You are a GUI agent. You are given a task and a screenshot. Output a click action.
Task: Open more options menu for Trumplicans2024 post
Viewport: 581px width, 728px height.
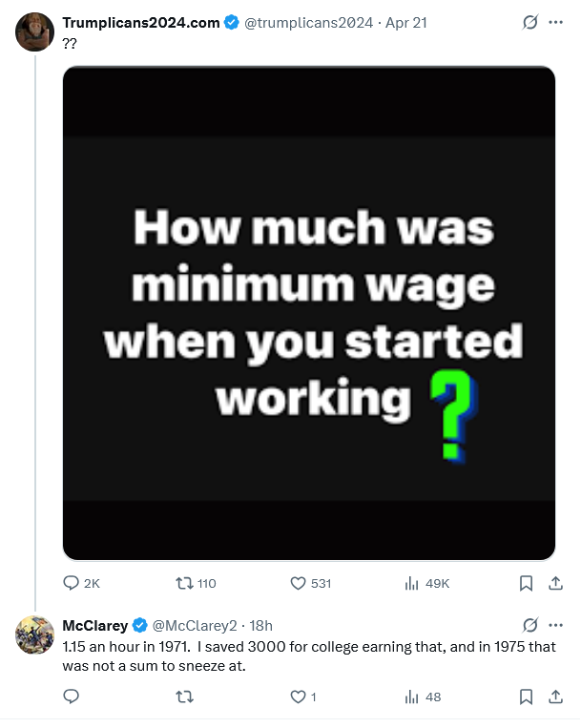click(x=556, y=23)
